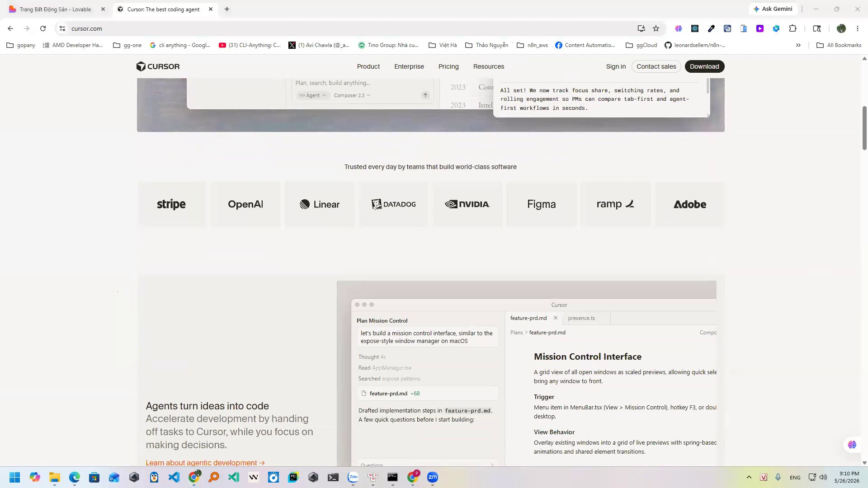The image size is (868, 488).
Task: Open the leonardsellem/n8n GitHub bookmark
Action: [x=695, y=45]
